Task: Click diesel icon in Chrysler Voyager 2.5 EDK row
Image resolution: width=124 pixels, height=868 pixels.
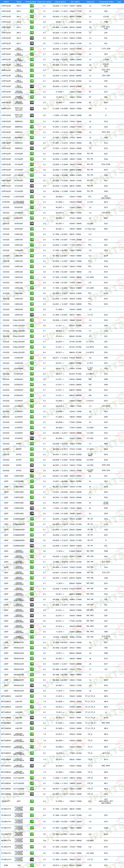Action: pos(32,186)
